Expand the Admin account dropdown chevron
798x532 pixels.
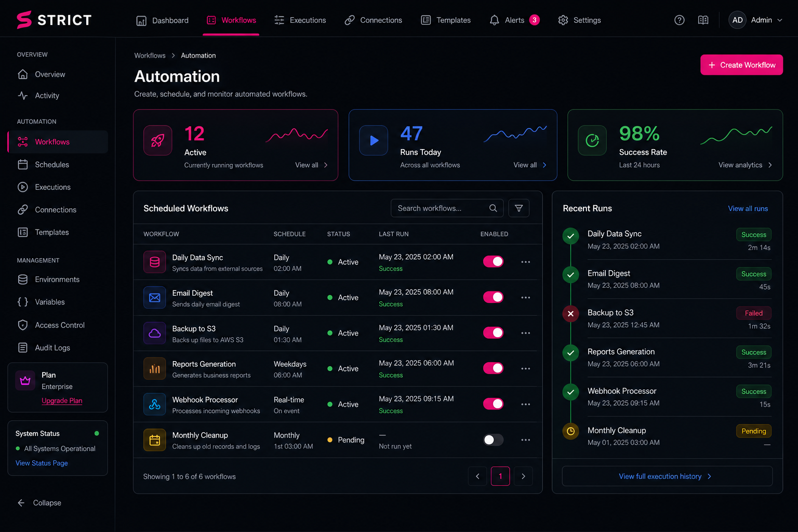tap(779, 20)
